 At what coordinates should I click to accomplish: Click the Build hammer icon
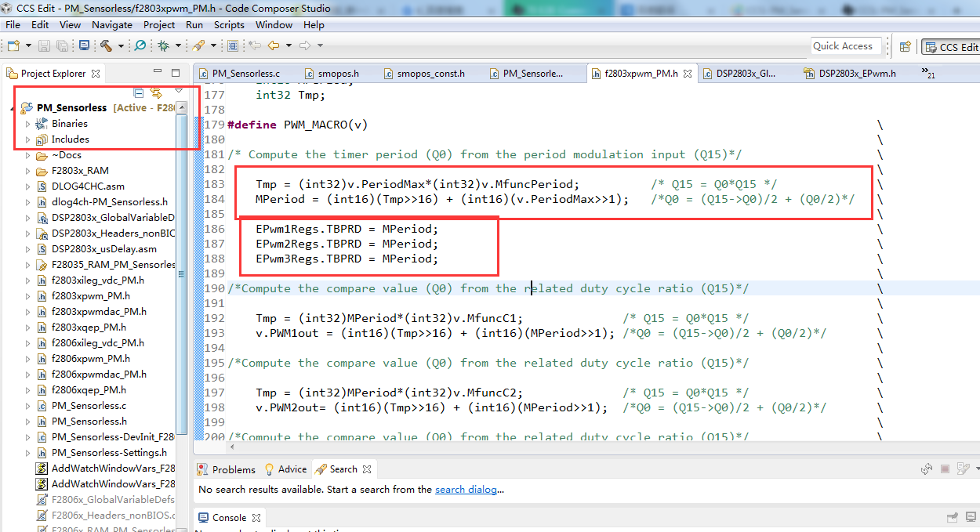pos(106,46)
